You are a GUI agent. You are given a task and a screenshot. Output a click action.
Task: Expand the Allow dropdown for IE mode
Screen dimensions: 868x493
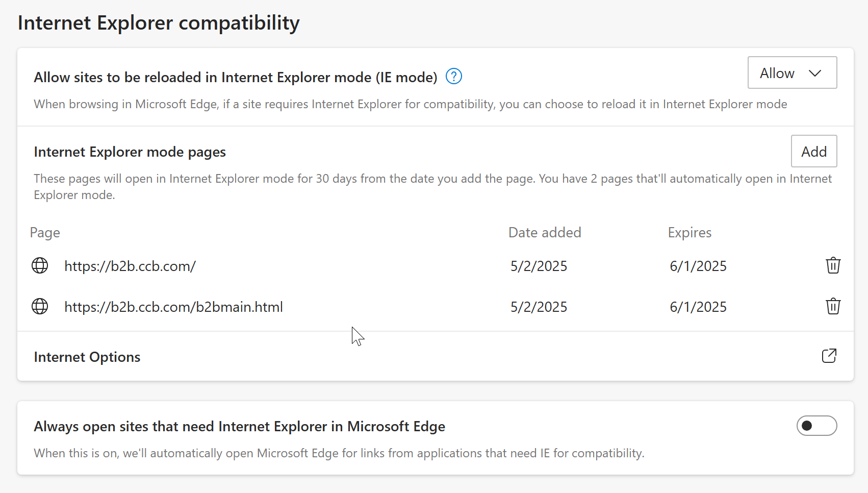[792, 73]
